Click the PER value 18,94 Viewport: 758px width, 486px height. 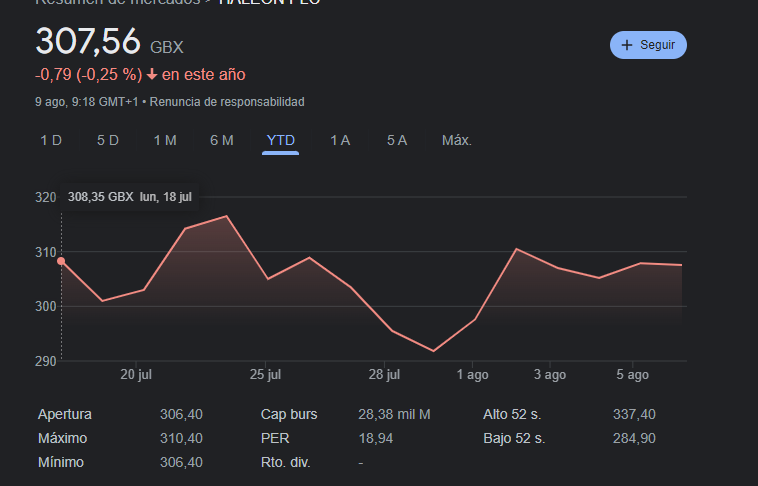tap(376, 439)
